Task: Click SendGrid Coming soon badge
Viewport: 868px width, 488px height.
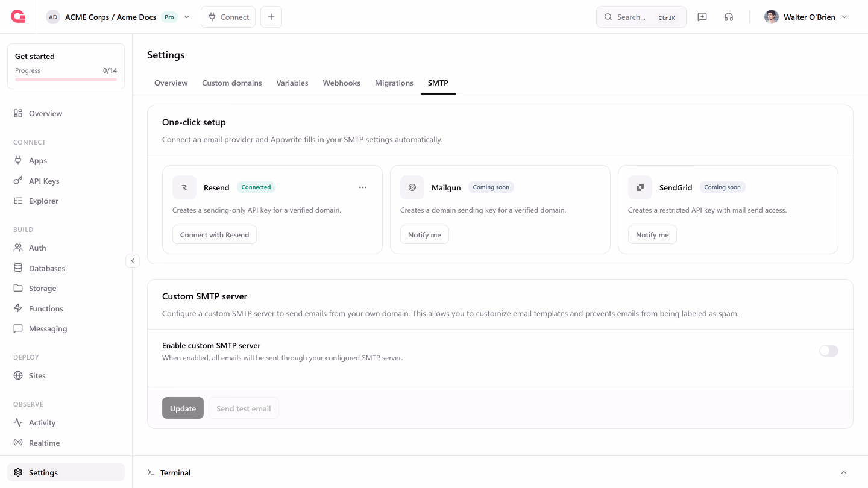Action: tap(722, 187)
